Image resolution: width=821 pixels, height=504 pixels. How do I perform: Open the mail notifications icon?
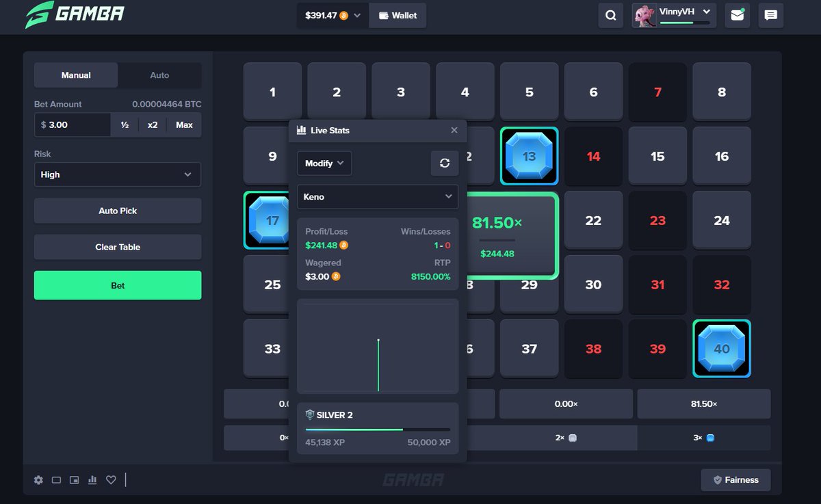pos(737,15)
